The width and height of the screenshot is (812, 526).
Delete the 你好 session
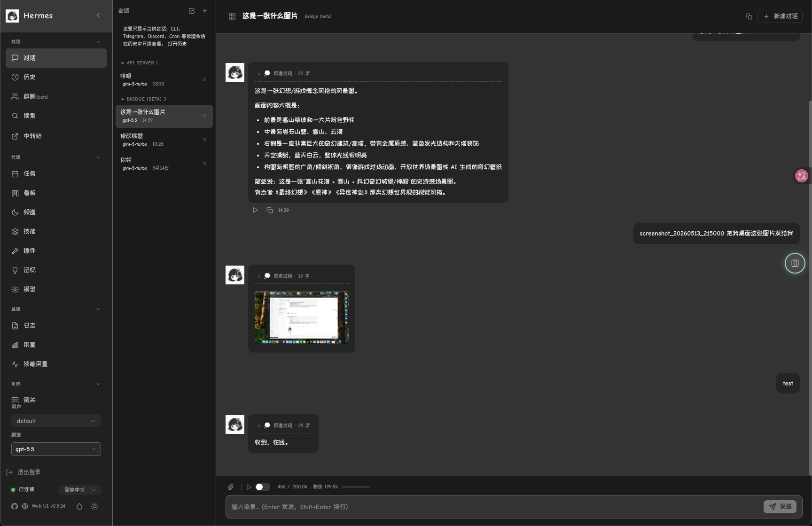tap(204, 164)
